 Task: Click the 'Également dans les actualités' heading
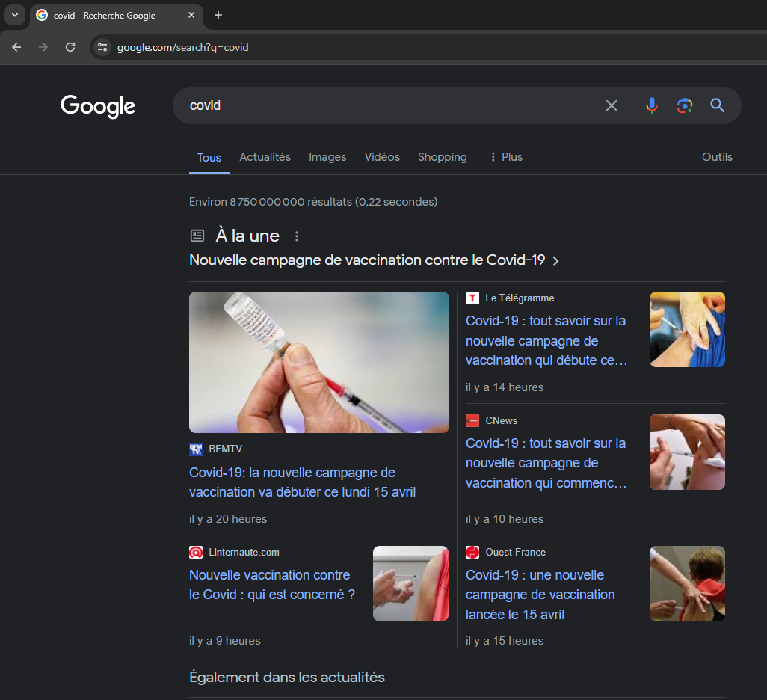click(286, 678)
